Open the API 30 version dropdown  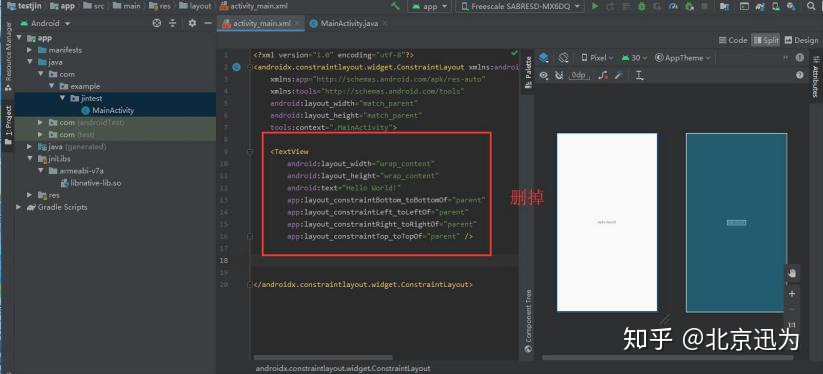[635, 58]
